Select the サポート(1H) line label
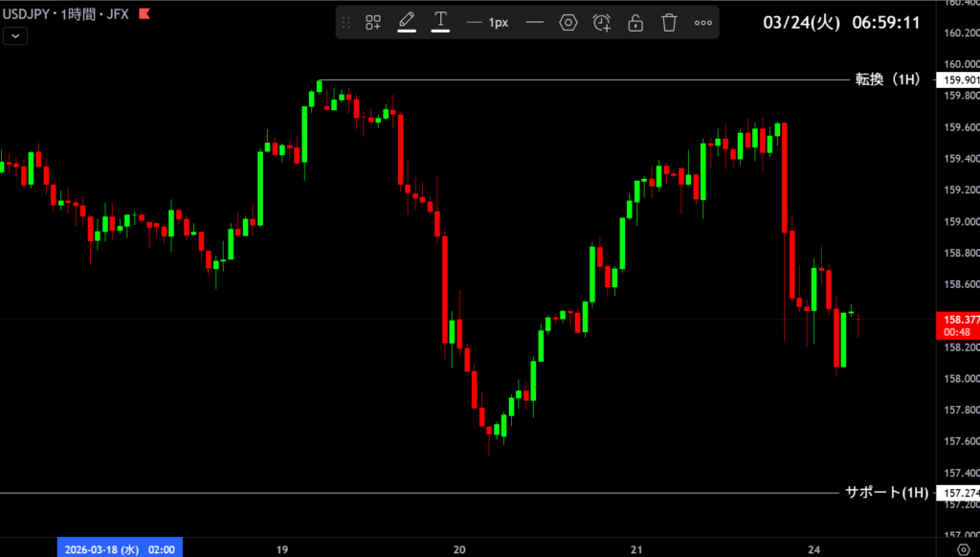The width and height of the screenshot is (980, 557). click(x=886, y=493)
